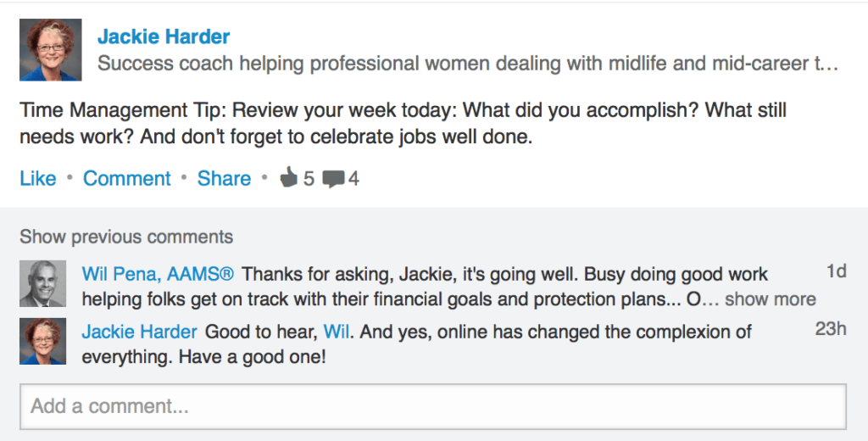Like Jackie Harder's post
868x441 pixels.
37,179
